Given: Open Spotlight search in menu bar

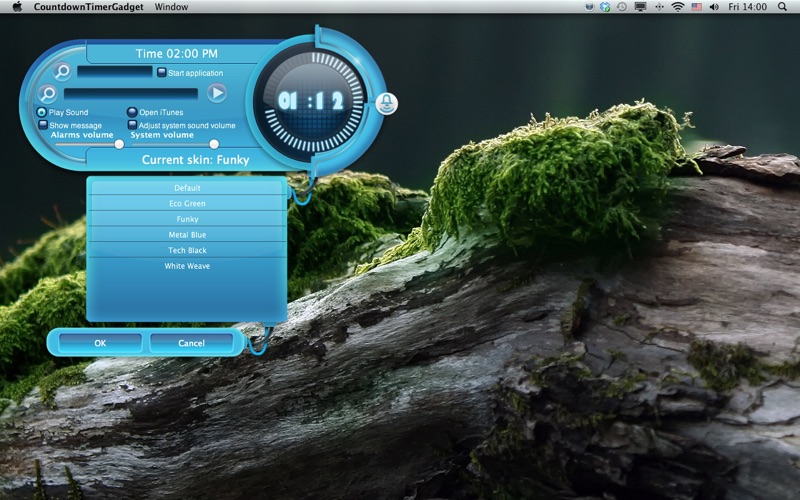Looking at the screenshot, I should click(782, 7).
